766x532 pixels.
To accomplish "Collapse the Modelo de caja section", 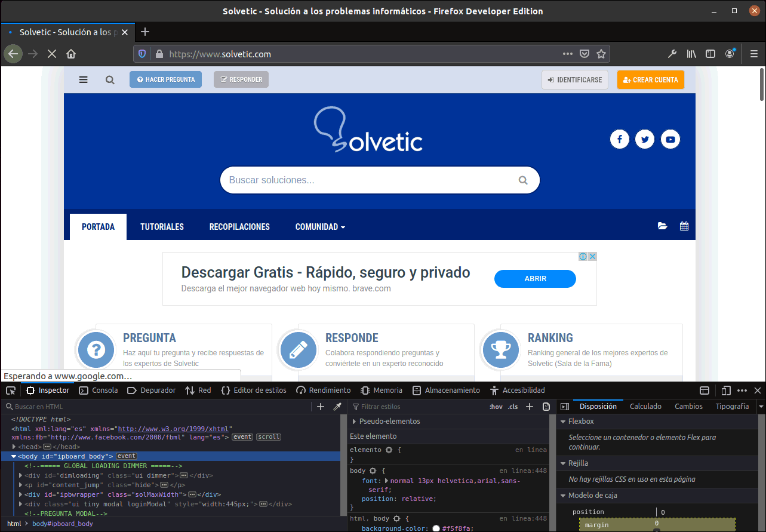I will click(563, 496).
